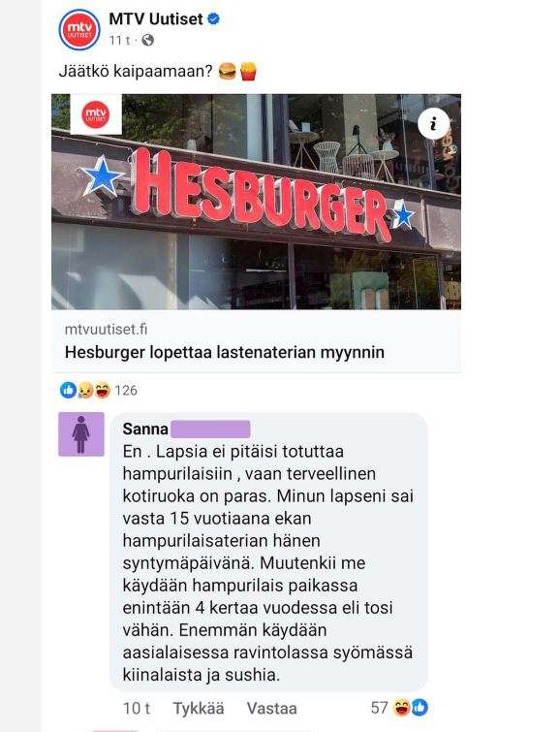Open Sanna's purple avatar
Screen dimensions: 560x732
pos(81,434)
